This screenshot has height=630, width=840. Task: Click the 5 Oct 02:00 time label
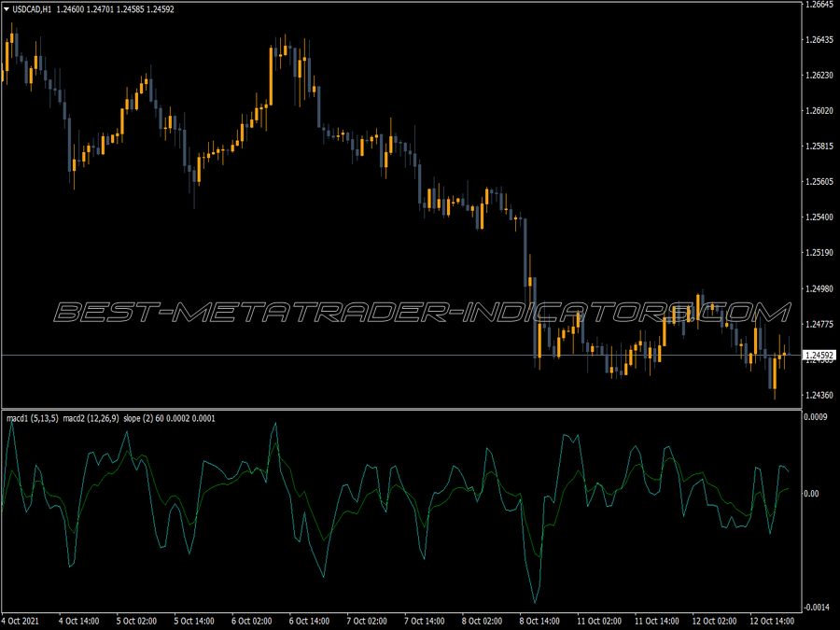point(136,621)
